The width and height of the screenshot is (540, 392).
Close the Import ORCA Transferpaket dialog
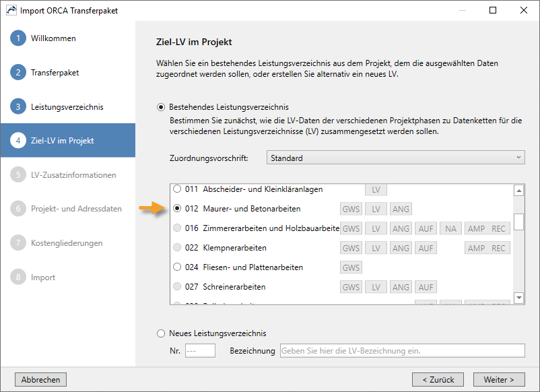pos(523,10)
